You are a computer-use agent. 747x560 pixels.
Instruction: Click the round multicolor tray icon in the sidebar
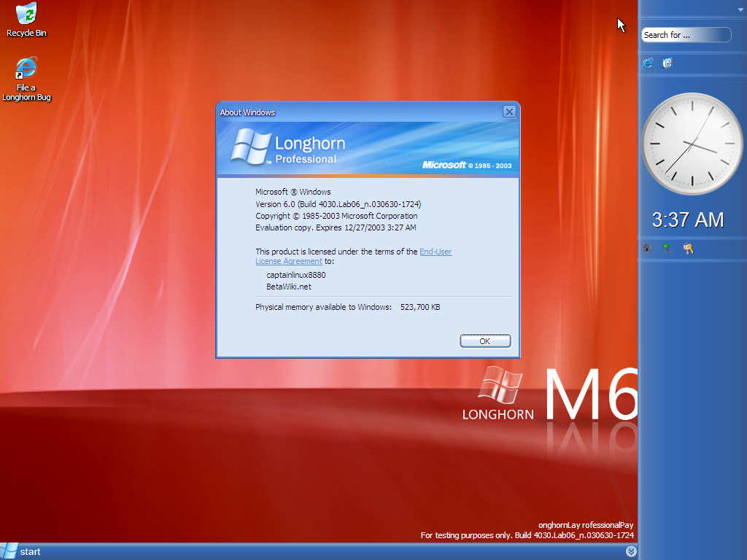(648, 248)
